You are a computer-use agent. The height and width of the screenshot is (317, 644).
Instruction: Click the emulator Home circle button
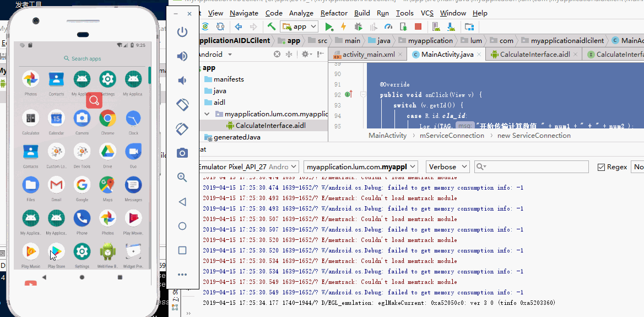(182, 226)
